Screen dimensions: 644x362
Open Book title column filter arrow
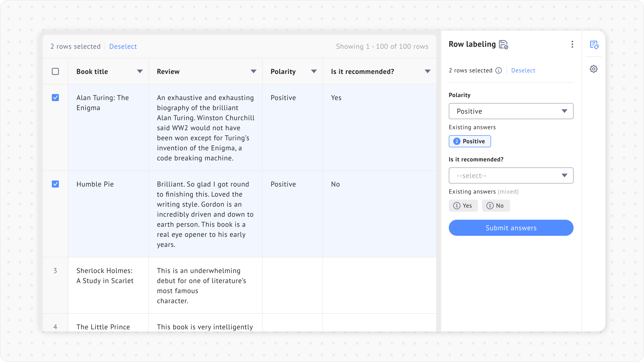pyautogui.click(x=140, y=71)
